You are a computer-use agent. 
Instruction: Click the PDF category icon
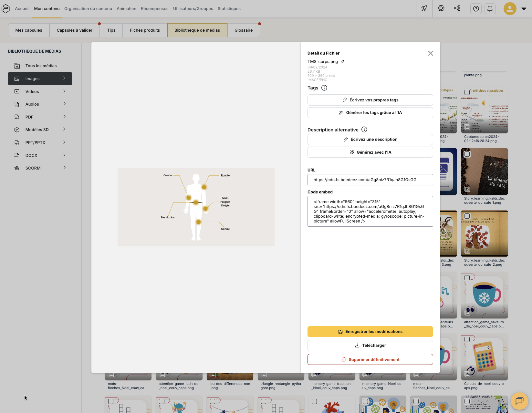17,117
